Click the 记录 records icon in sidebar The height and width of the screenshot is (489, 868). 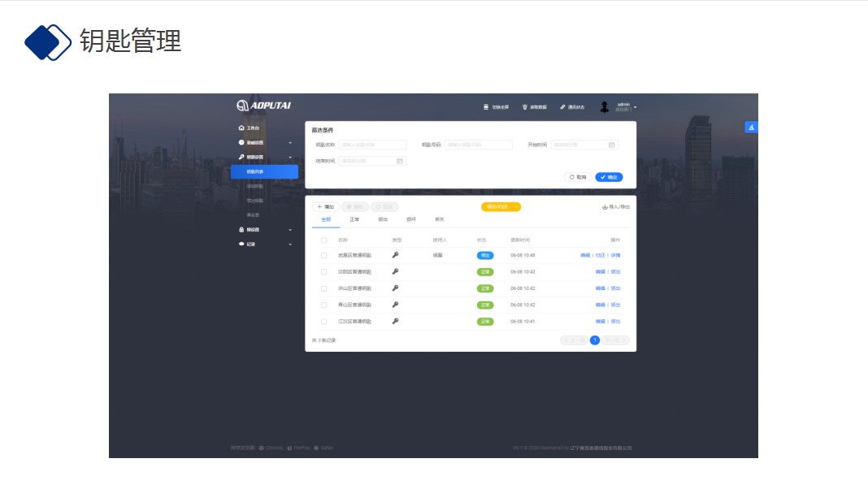pyautogui.click(x=241, y=244)
